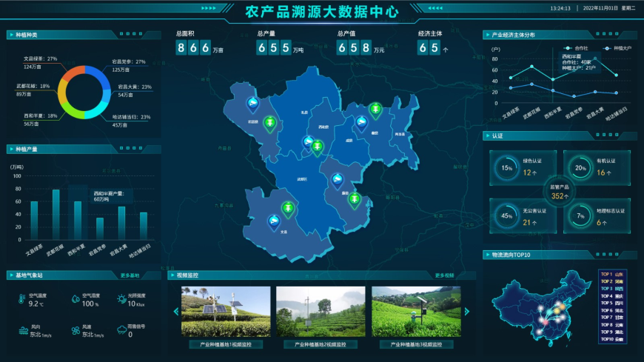Click the light intensity sun icon
This screenshot has height=362, width=644.
tap(120, 299)
